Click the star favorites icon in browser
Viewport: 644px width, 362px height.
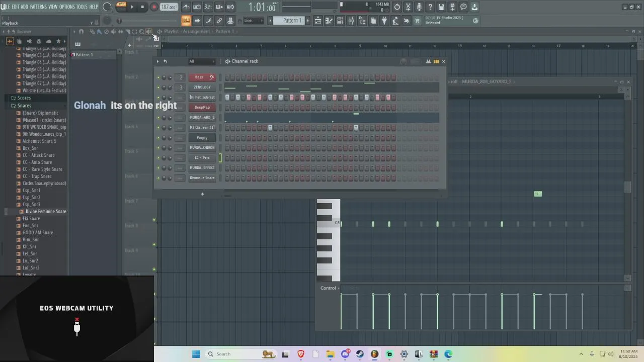point(58,41)
